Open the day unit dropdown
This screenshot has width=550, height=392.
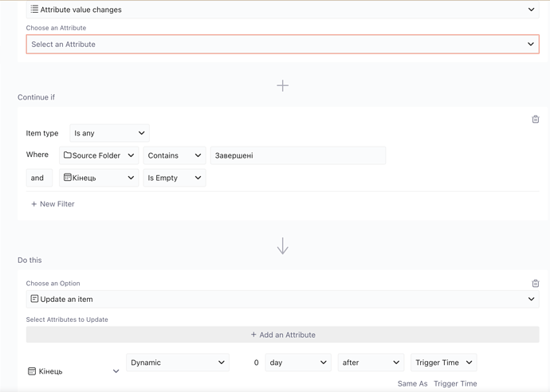(x=297, y=363)
